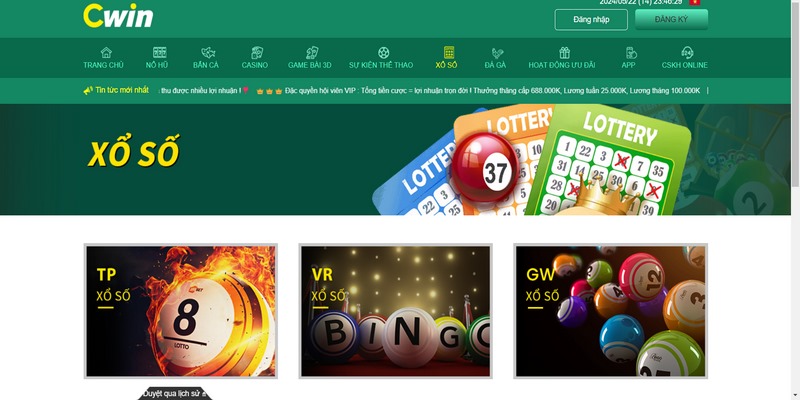Click the Đăng nhập login button
The image size is (800, 400).
tap(591, 20)
